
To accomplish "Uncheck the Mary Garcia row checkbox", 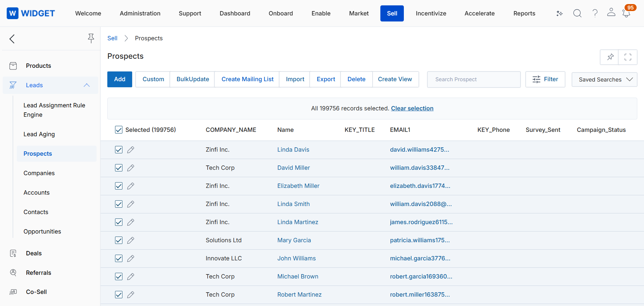I will (x=119, y=240).
